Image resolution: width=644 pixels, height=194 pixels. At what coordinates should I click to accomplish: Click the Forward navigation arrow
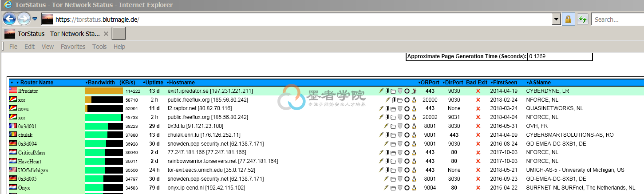pos(24,19)
